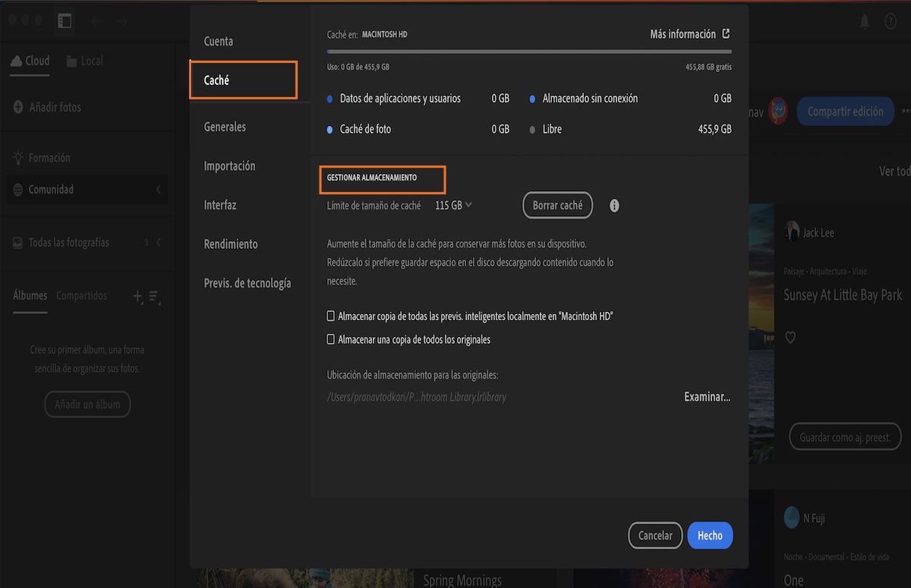Select Comunidad with the globe icon

[17, 189]
